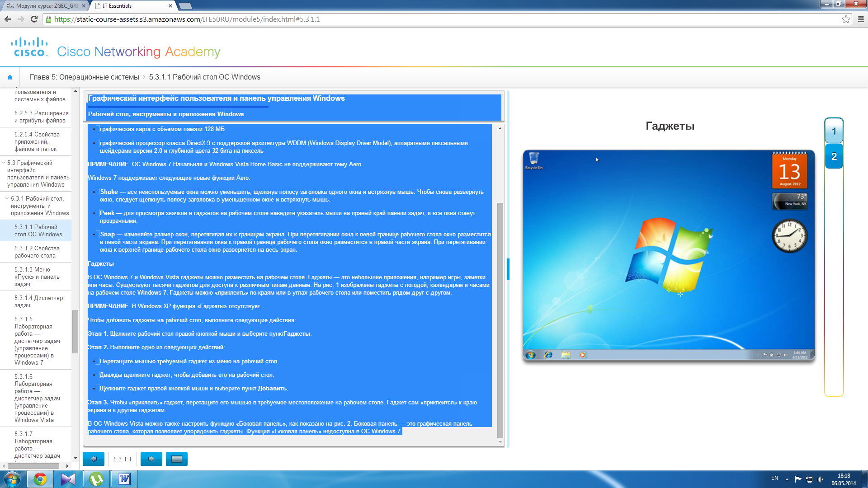Click the sidebar horizontal scroll-right arrow
Screen dimensions: 868x488
point(67,466)
